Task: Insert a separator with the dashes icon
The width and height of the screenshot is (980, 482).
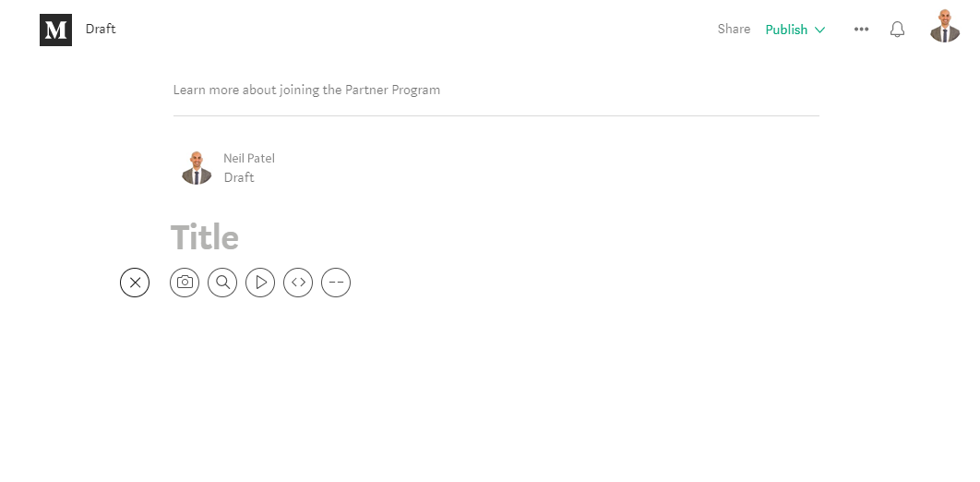Action: click(x=336, y=283)
